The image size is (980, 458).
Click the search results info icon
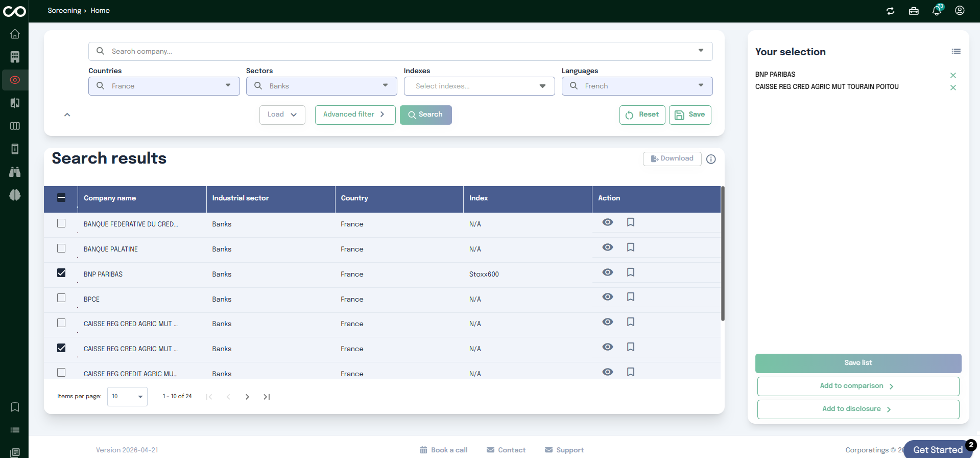pos(711,159)
